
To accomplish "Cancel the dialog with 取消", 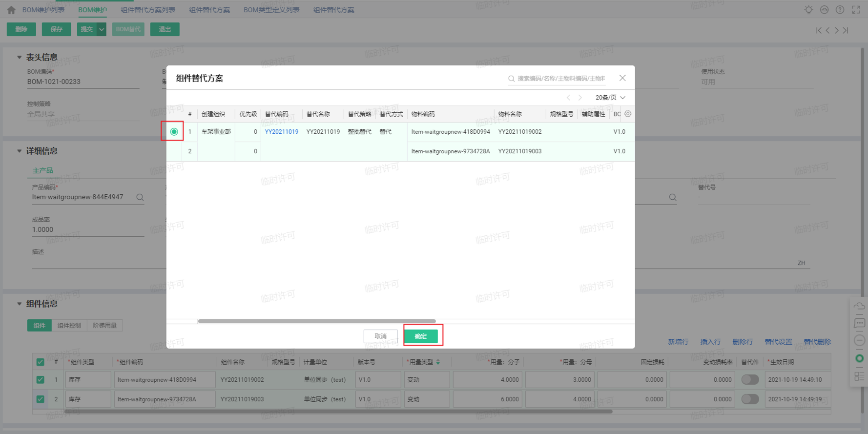I will pos(381,336).
